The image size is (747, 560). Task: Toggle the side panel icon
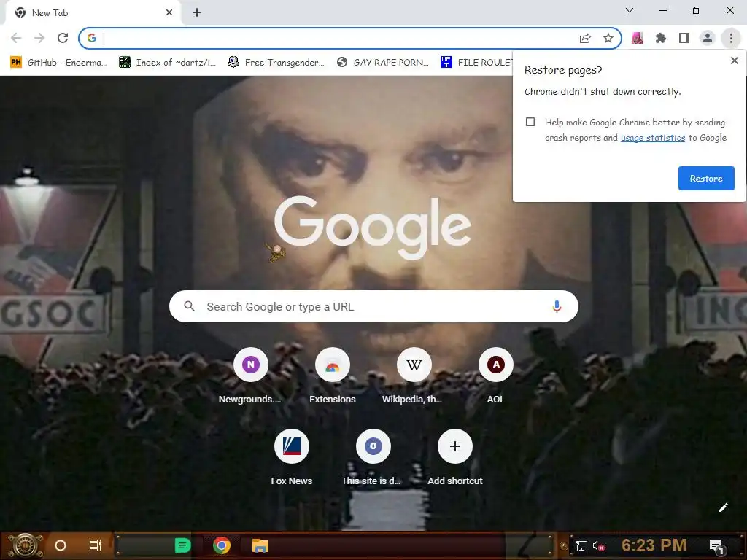tap(684, 38)
